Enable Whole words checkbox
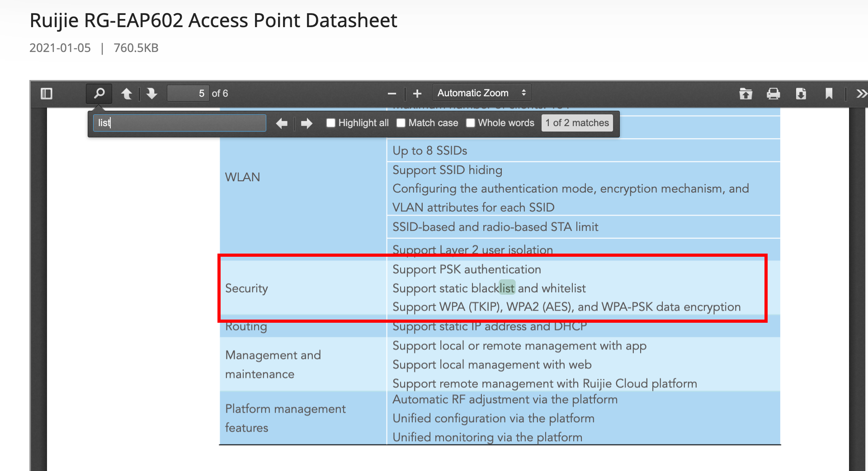Screen dimensions: 868x471 [x=471, y=123]
